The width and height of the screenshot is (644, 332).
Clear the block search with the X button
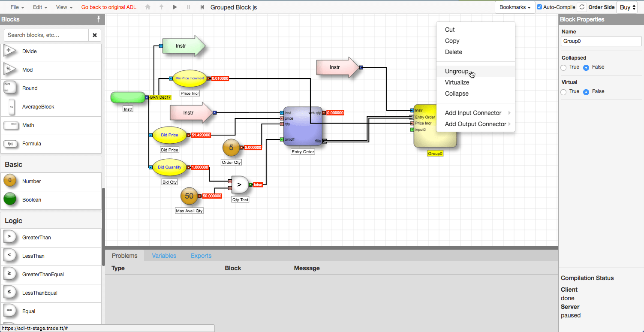click(x=95, y=35)
